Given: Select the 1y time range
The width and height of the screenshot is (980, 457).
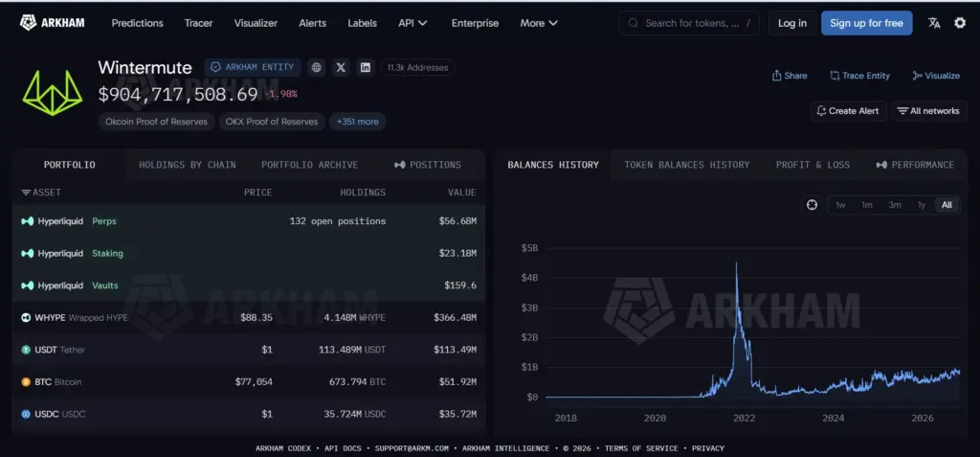Looking at the screenshot, I should [922, 205].
